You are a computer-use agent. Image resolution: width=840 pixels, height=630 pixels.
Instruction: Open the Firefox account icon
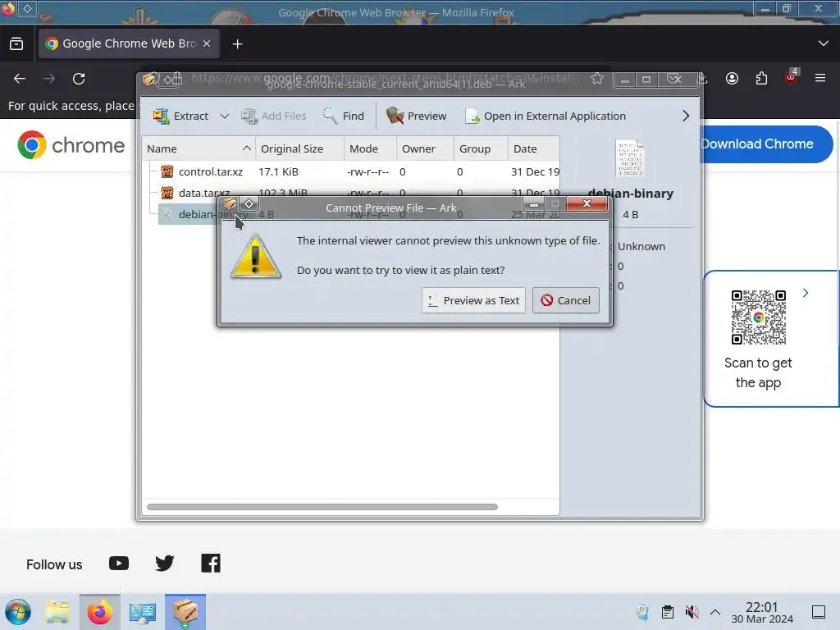coord(732,79)
